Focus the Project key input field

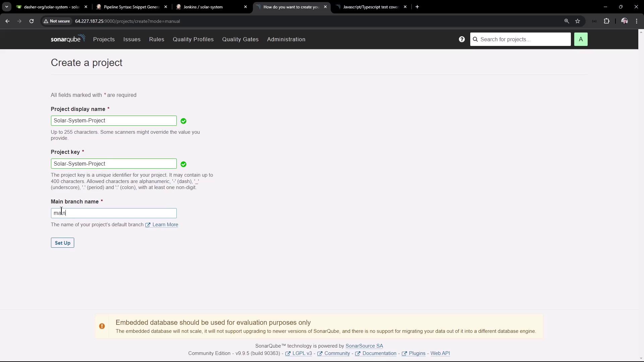[113, 164]
